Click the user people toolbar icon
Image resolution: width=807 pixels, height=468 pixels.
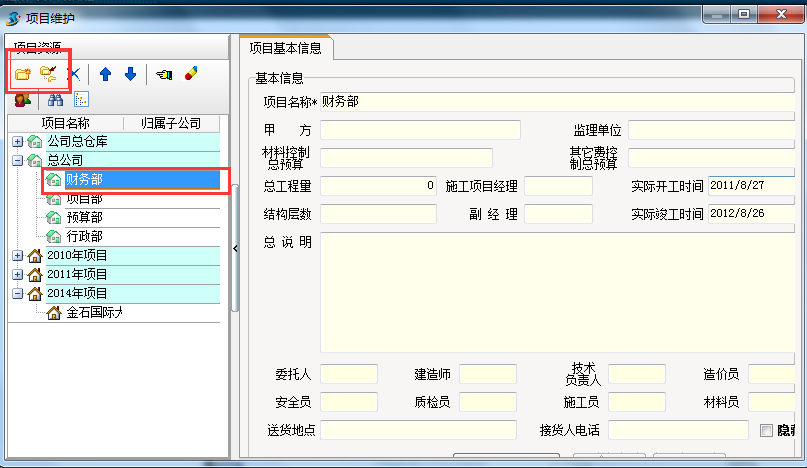[23, 100]
